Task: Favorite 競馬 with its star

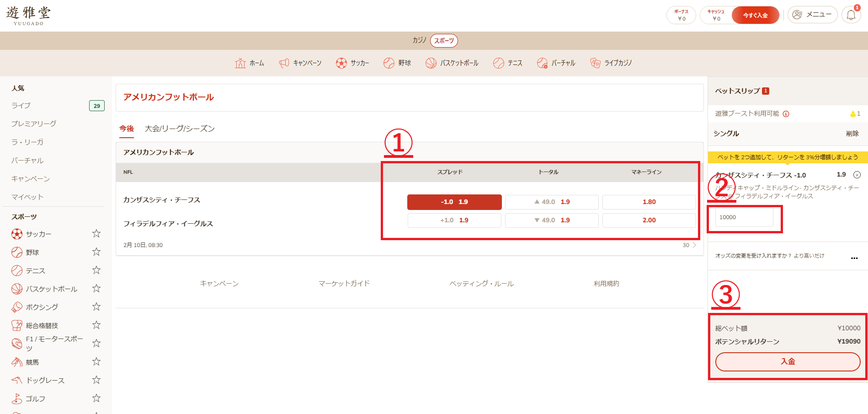Action: point(96,362)
